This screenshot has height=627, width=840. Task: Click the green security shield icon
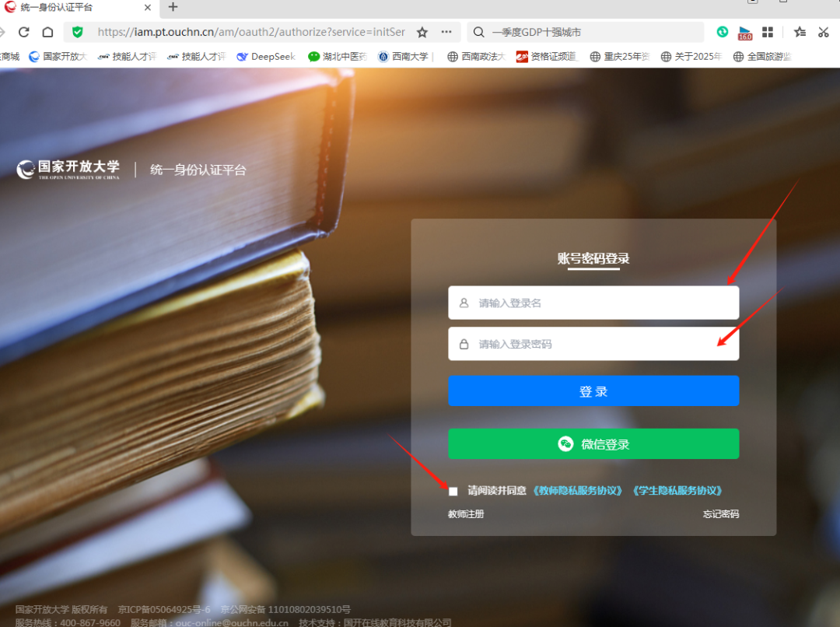pos(78,32)
